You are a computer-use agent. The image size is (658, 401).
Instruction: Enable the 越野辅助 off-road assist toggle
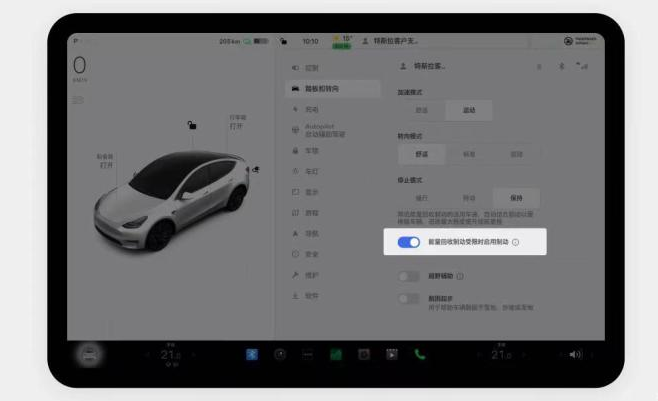click(x=408, y=276)
